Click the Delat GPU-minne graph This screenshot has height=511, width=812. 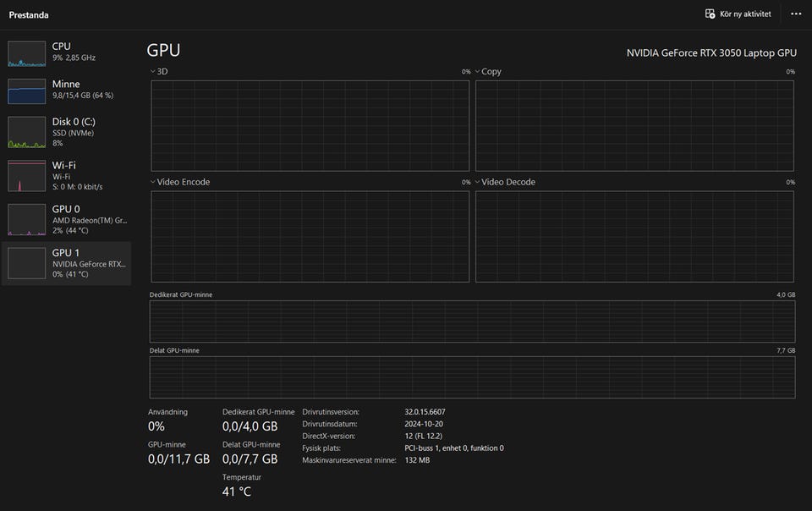(472, 377)
